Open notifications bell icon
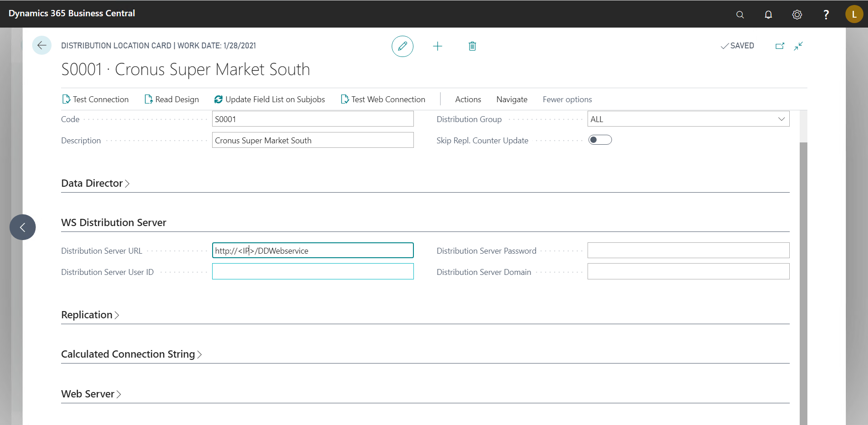 (x=768, y=14)
